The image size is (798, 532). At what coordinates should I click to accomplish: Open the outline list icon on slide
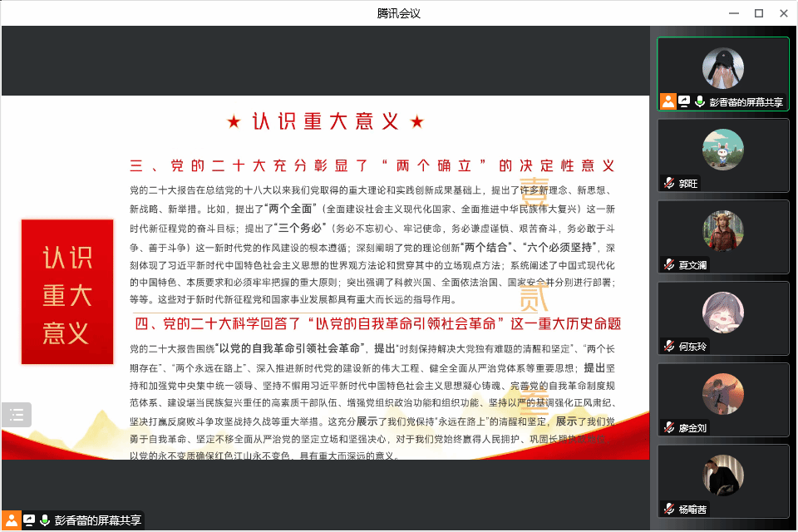pyautogui.click(x=17, y=415)
